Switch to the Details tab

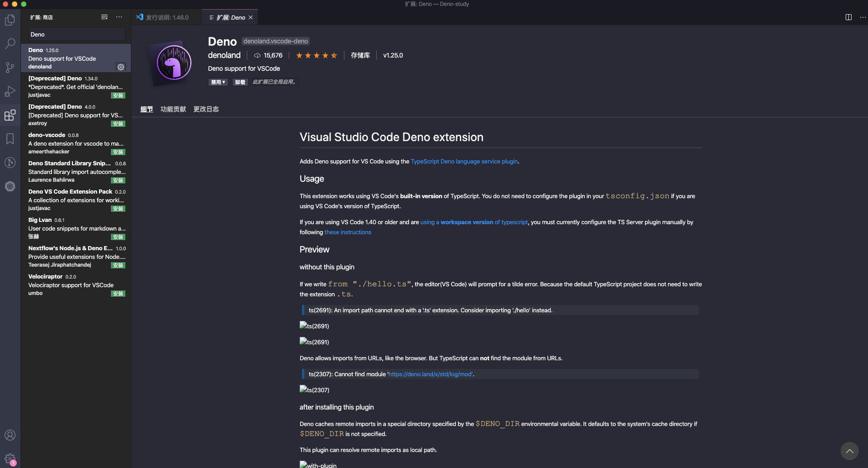click(x=146, y=109)
